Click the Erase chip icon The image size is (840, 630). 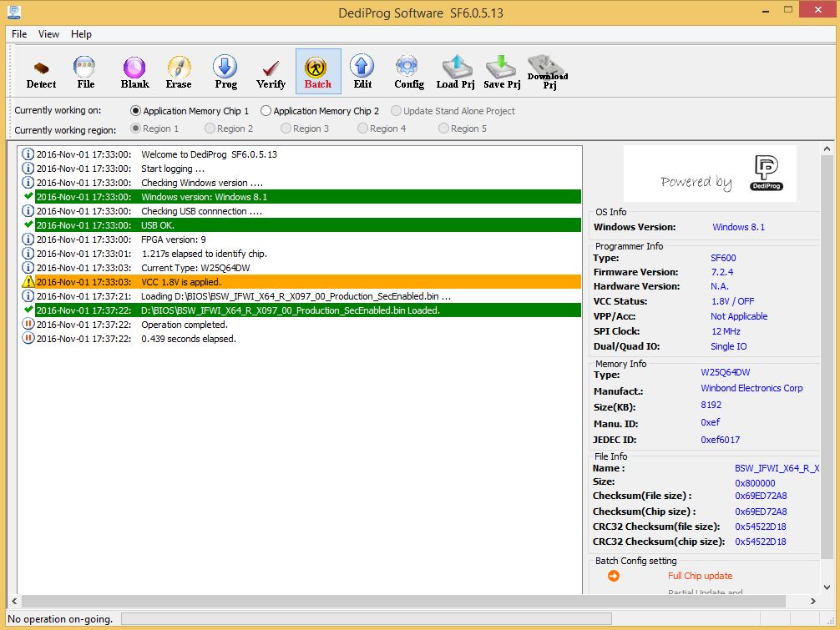point(179,72)
